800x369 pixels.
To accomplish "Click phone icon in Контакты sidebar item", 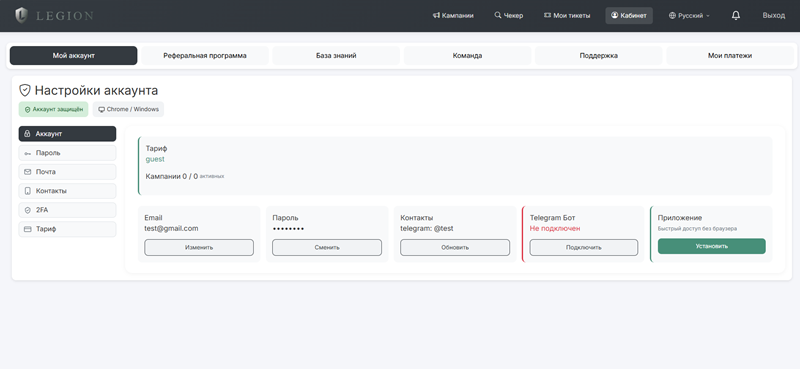I will pos(28,191).
